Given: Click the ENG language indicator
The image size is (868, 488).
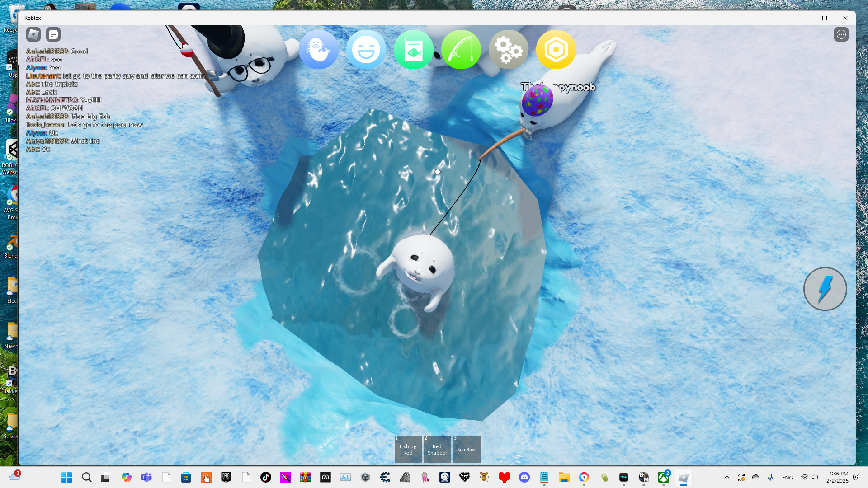Looking at the screenshot, I should coord(787,477).
